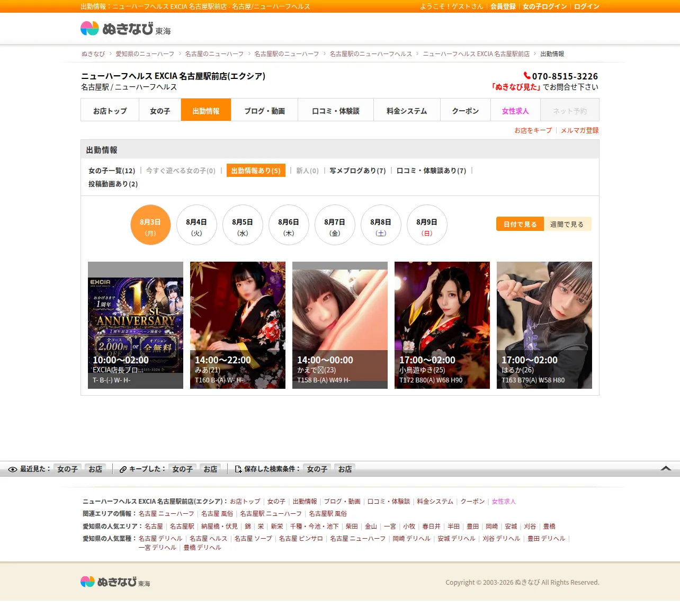Image resolution: width=680 pixels, height=616 pixels.
Task: Switch to 週間で見る view
Action: (567, 224)
